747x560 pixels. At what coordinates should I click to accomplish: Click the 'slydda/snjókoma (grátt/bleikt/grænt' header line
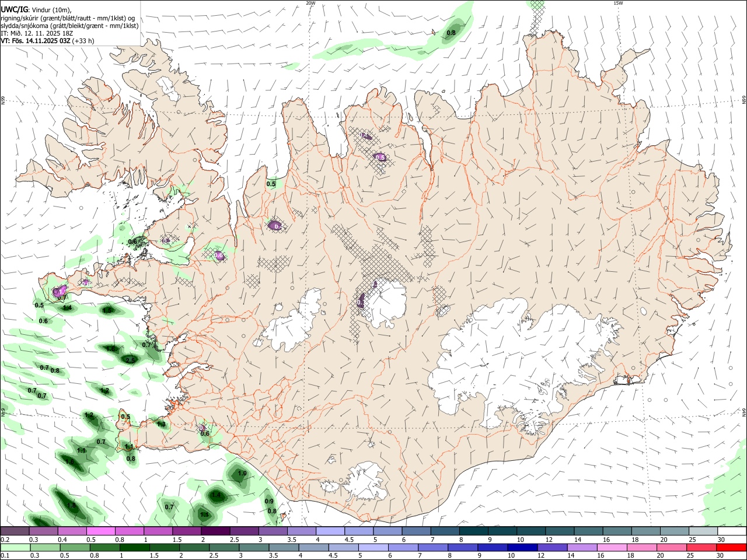[69, 26]
